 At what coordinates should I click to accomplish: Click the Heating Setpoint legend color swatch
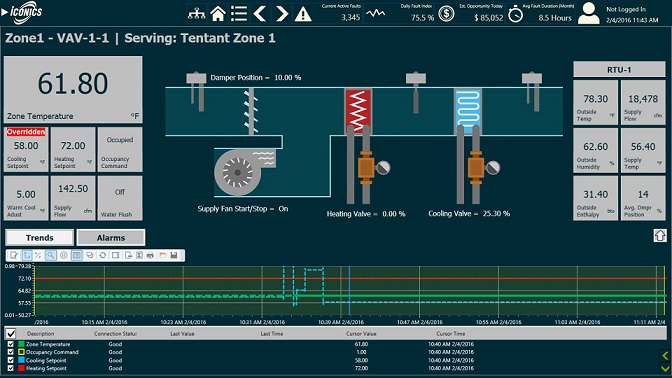coord(21,368)
